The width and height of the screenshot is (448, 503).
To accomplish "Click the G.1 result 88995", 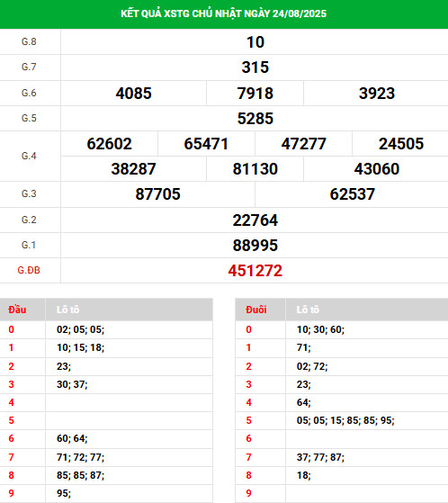I will pyautogui.click(x=255, y=246).
